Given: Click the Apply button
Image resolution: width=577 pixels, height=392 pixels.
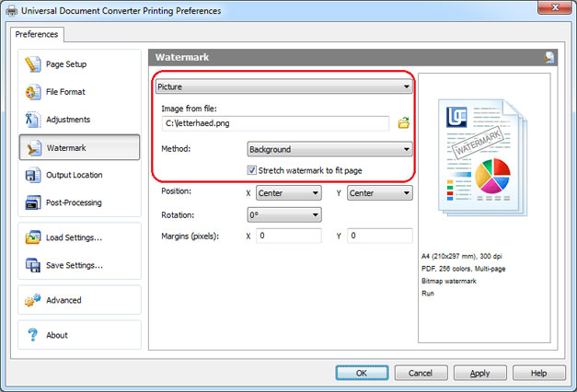Looking at the screenshot, I should pyautogui.click(x=479, y=373).
